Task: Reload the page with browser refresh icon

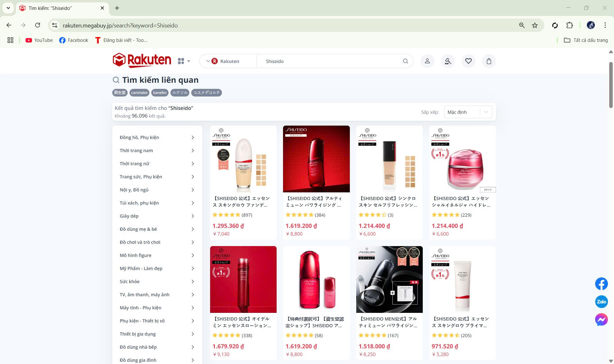Action: pyautogui.click(x=37, y=25)
